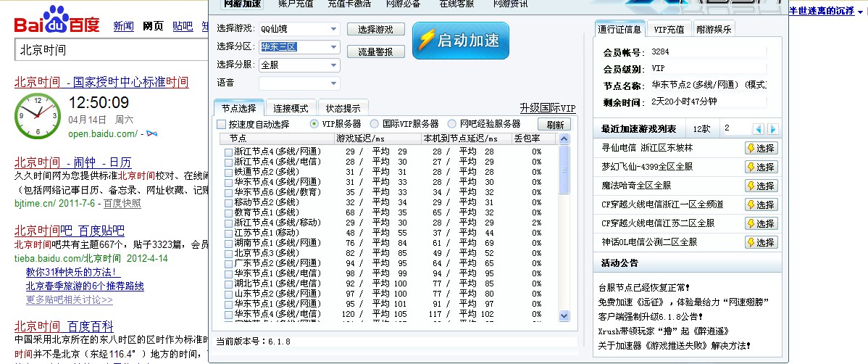Click the 升级国际VIP link
The image size is (868, 364).
point(548,108)
